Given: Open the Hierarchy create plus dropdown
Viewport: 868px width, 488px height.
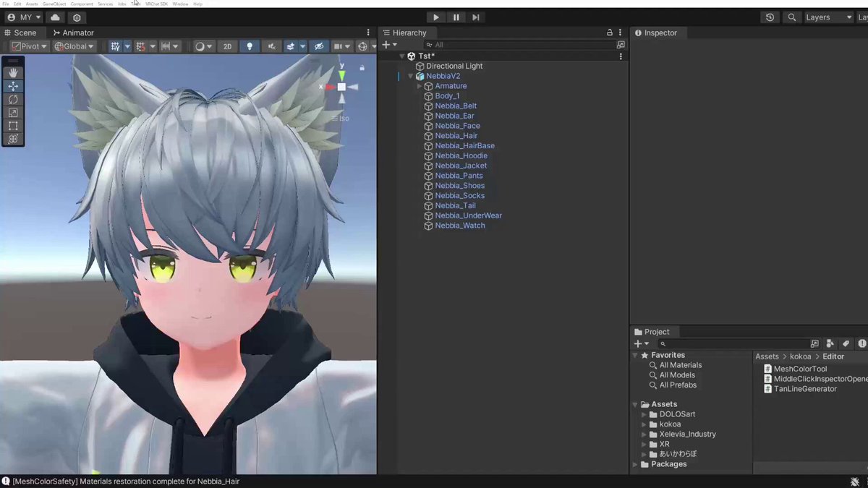Looking at the screenshot, I should click(x=389, y=45).
